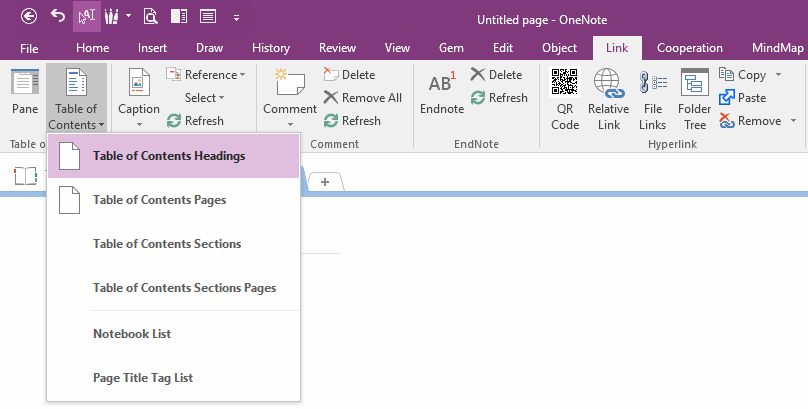The width and height of the screenshot is (808, 409).
Task: Click the QR Code icon
Action: tap(565, 82)
